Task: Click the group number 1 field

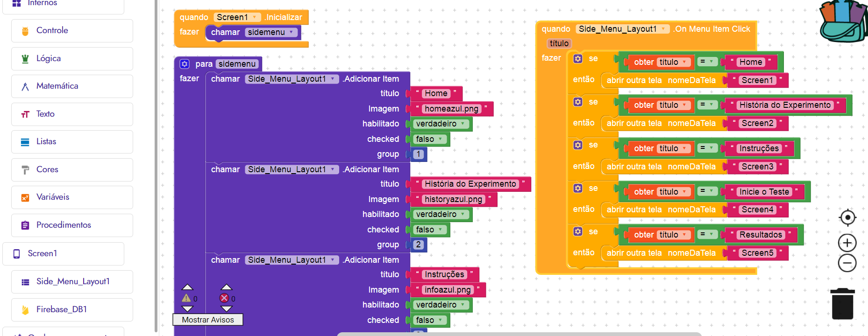Action: pos(419,154)
